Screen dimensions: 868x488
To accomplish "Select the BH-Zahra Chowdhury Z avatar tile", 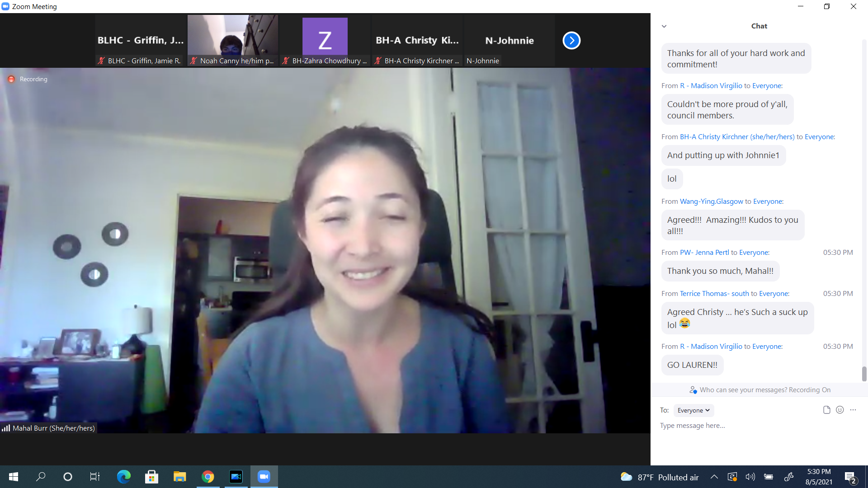I will point(325,41).
